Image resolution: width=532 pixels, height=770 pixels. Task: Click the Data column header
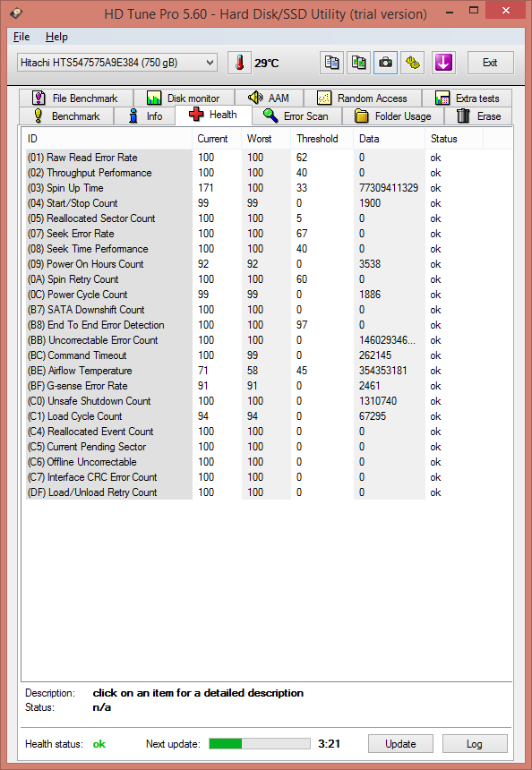[389, 139]
